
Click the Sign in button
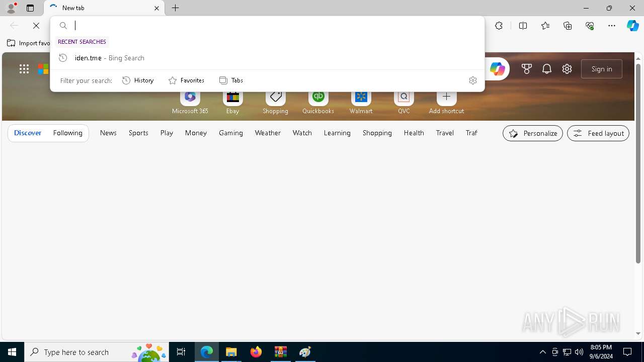(x=602, y=69)
